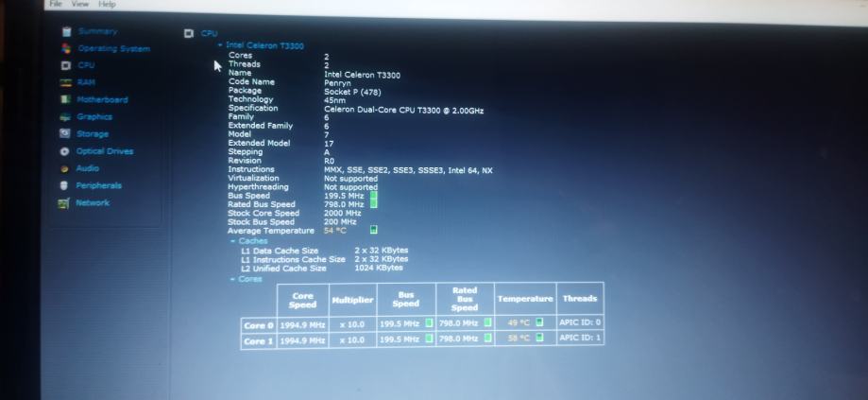Go to the Storage section
The image size is (868, 400).
tap(93, 134)
